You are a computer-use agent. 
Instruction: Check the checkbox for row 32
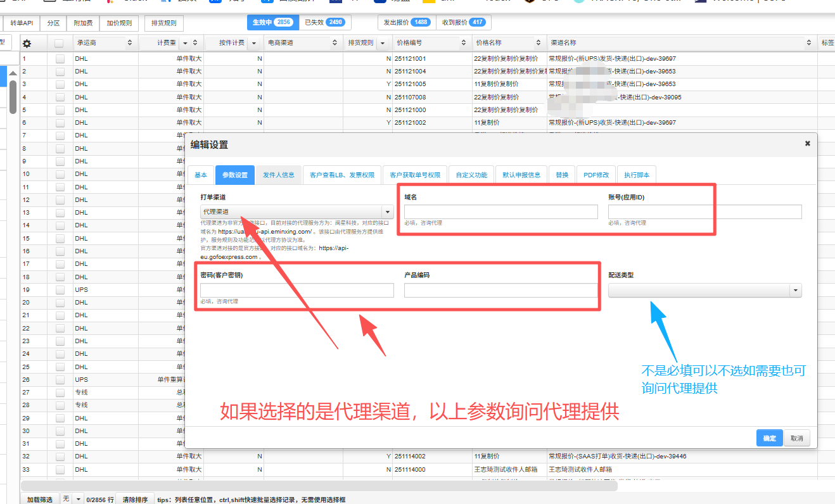tap(60, 457)
